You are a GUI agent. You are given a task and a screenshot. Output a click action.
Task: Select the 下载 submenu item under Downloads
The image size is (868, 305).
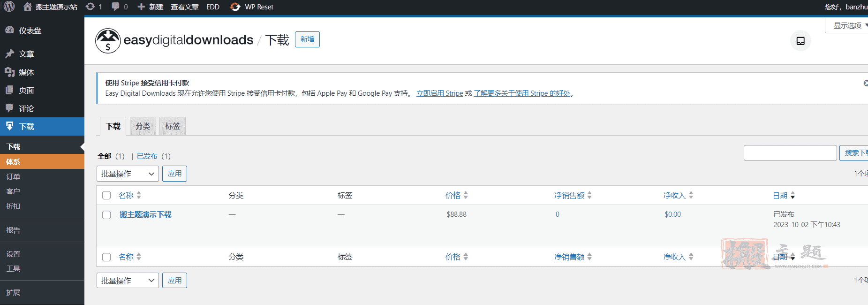pos(42,146)
